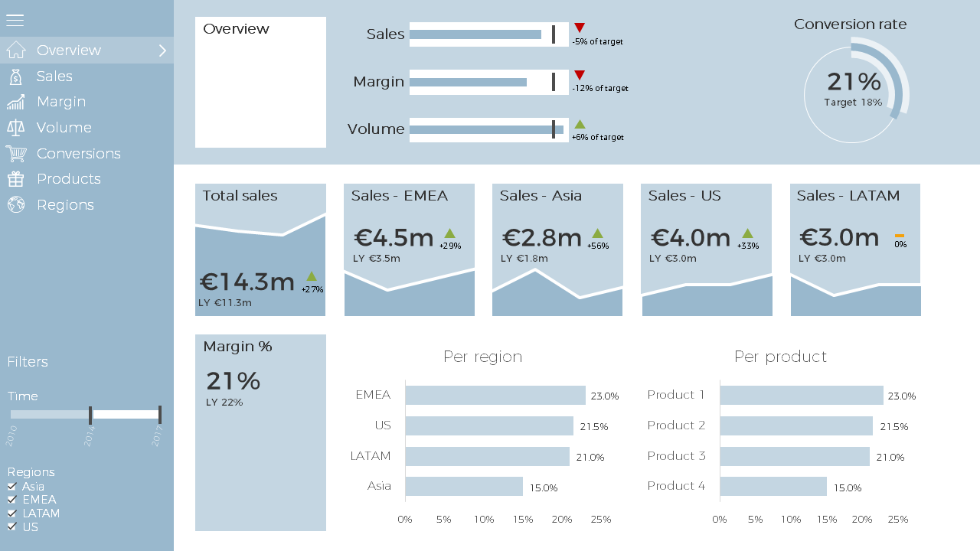Click the "Target 18%" text

(x=853, y=103)
